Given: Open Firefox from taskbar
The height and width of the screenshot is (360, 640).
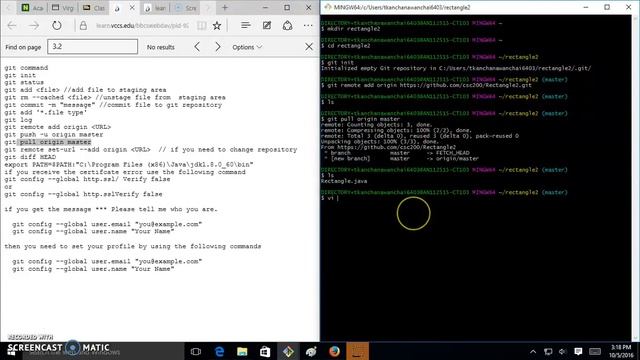Looking at the screenshot, I should [334, 351].
